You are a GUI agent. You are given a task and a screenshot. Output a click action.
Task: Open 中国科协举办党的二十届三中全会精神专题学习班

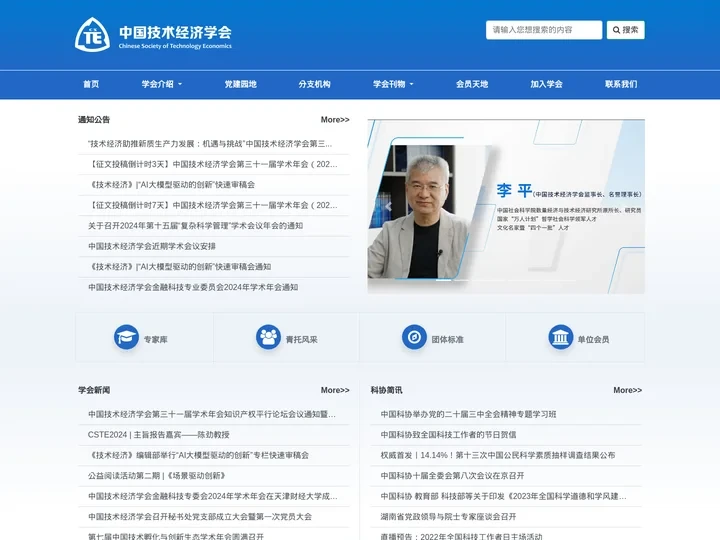468,414
